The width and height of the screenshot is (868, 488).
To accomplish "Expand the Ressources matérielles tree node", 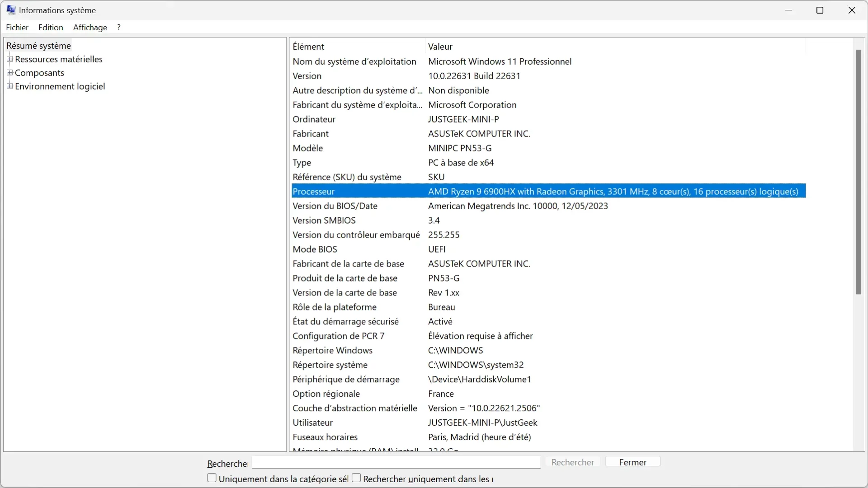I will tap(9, 59).
